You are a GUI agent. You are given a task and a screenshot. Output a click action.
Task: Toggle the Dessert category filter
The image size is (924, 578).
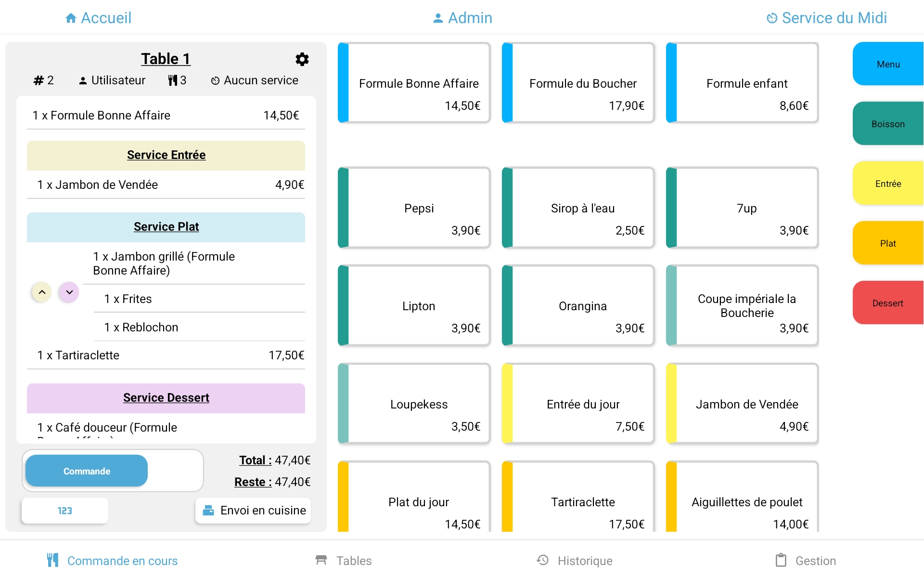[x=888, y=302]
